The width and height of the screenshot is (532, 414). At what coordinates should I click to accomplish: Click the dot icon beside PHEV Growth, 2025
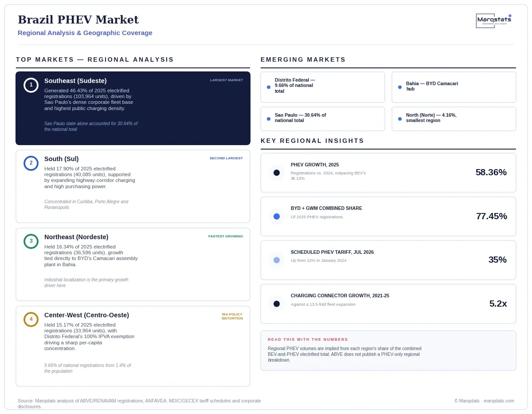277,173
